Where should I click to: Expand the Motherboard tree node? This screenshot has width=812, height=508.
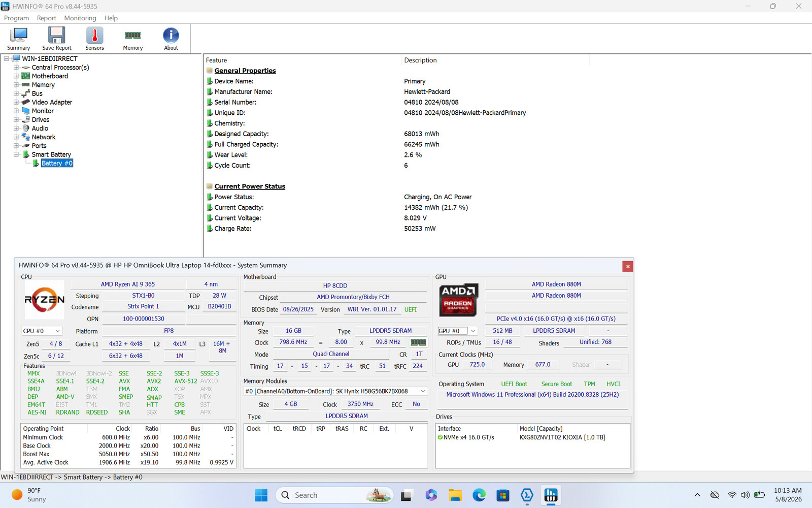[16, 76]
